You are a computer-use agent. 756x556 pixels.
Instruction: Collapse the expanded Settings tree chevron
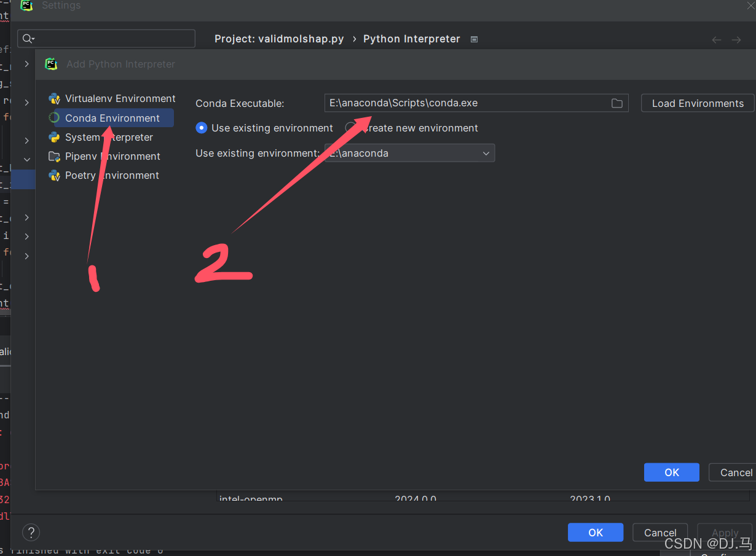coord(27,160)
